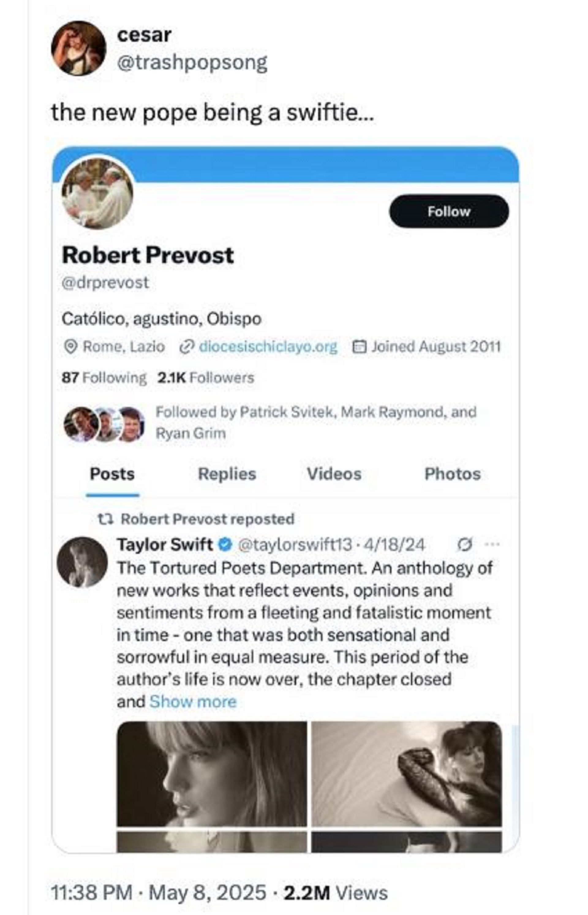
Task: Click the @trashpopsong handle
Action: pyautogui.click(x=192, y=62)
